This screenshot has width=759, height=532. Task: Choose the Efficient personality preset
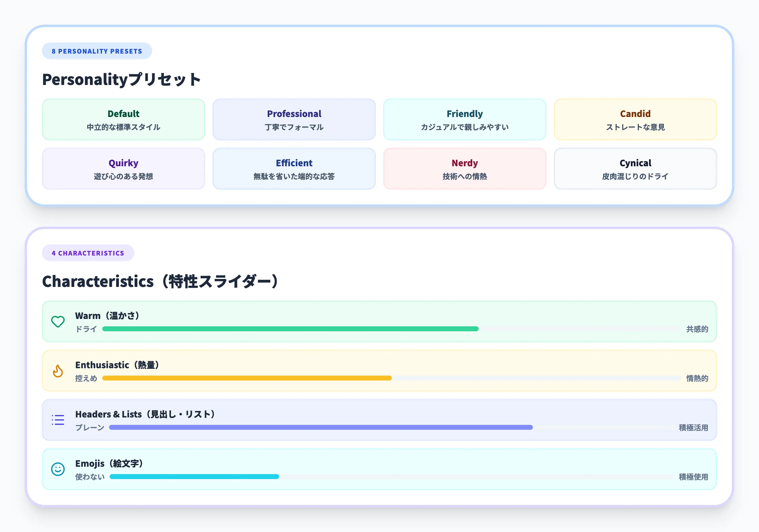click(x=294, y=168)
